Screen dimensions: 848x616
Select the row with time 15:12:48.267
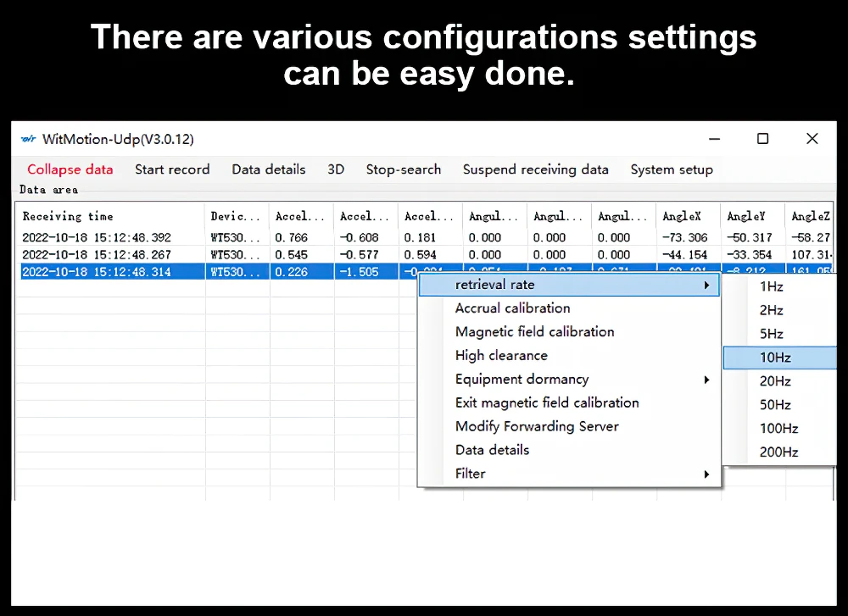[x=425, y=254]
